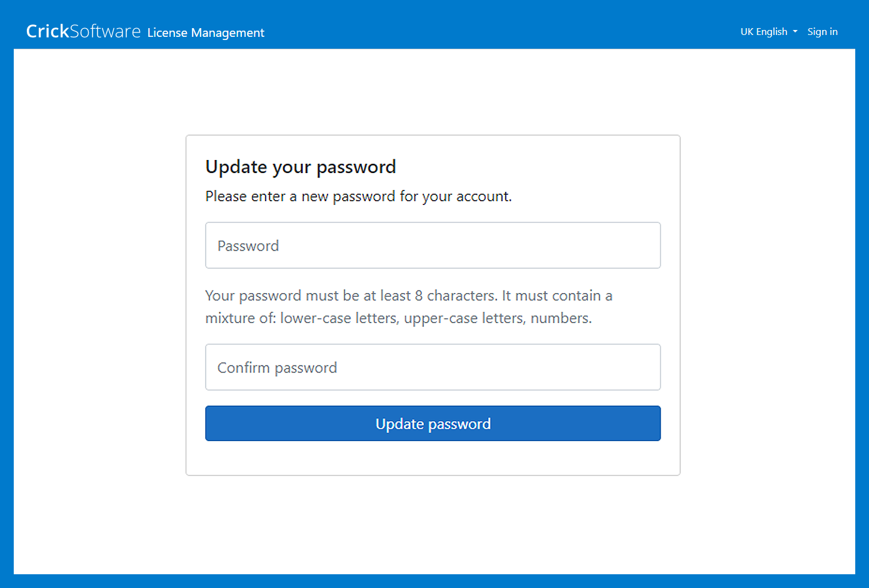Click the bold "Crick" part of the logo
869x588 pixels.
(48, 31)
